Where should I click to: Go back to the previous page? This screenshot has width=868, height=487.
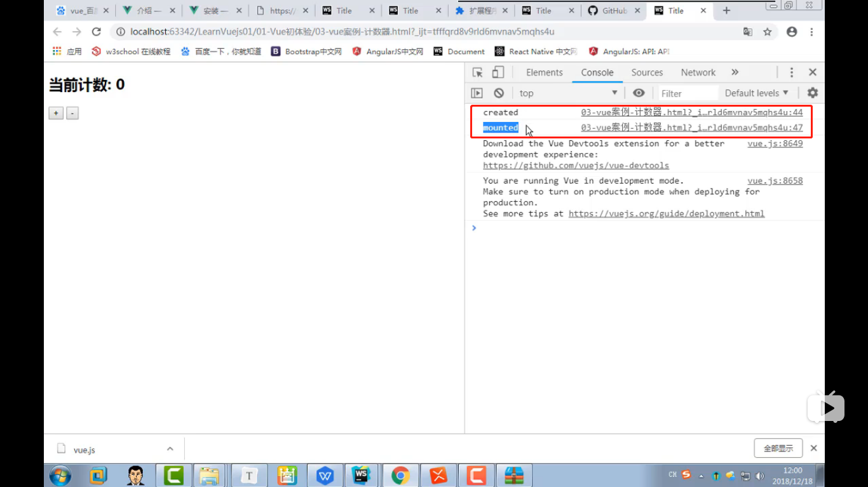coord(57,32)
